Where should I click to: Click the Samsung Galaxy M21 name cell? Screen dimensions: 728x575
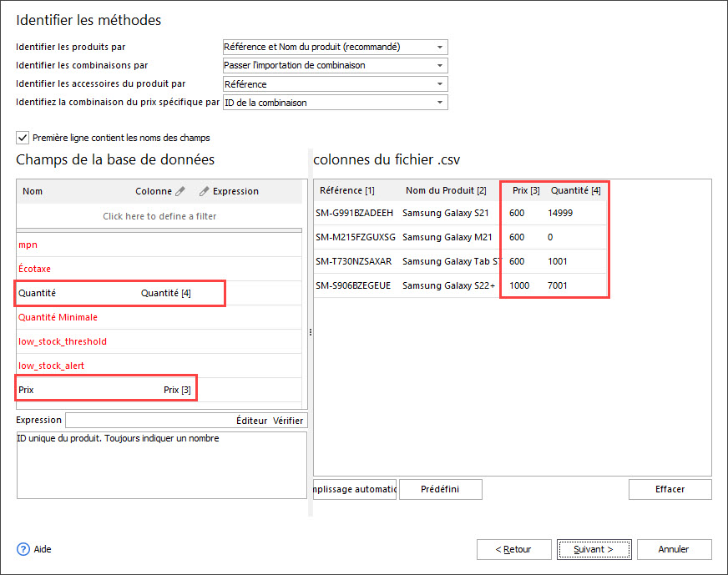tap(447, 237)
